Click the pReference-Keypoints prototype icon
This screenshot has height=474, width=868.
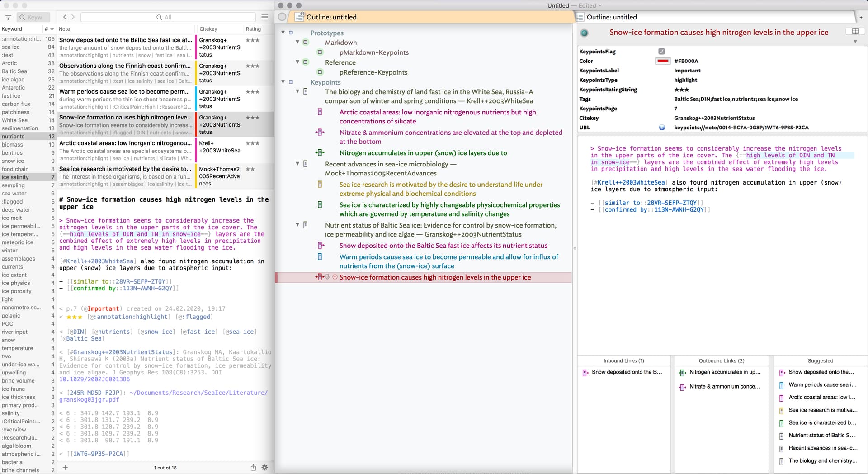pos(320,72)
